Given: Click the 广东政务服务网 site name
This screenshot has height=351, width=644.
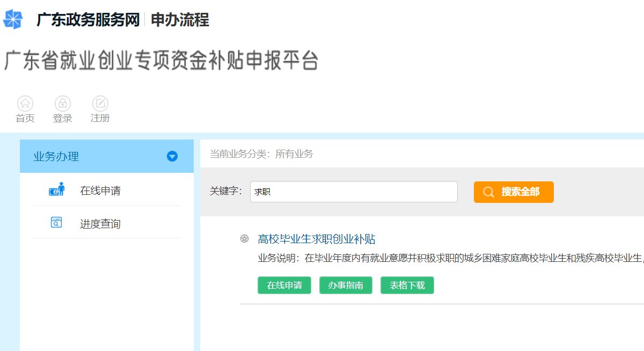Looking at the screenshot, I should point(87,20).
